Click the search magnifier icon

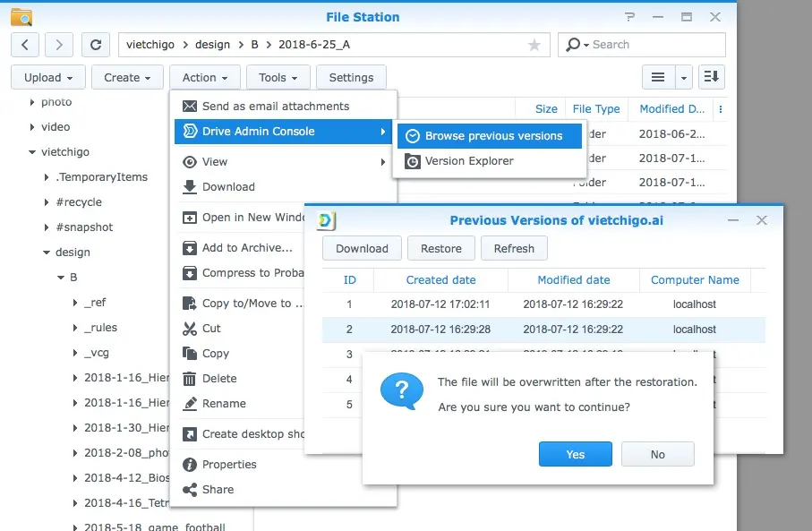pyautogui.click(x=573, y=45)
